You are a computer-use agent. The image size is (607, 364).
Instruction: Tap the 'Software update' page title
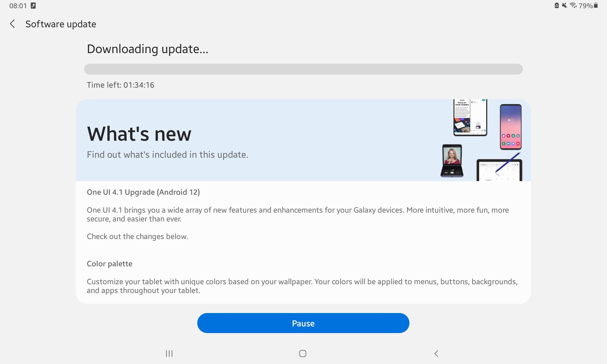(61, 24)
